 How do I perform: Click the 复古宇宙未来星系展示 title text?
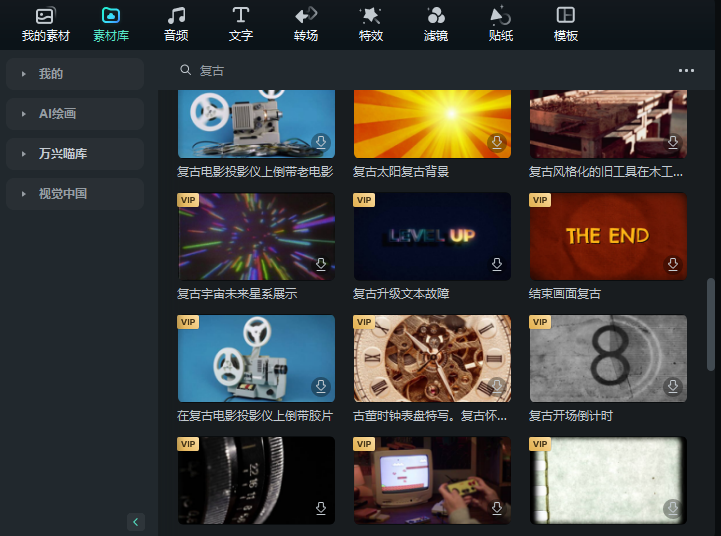pyautogui.click(x=237, y=294)
